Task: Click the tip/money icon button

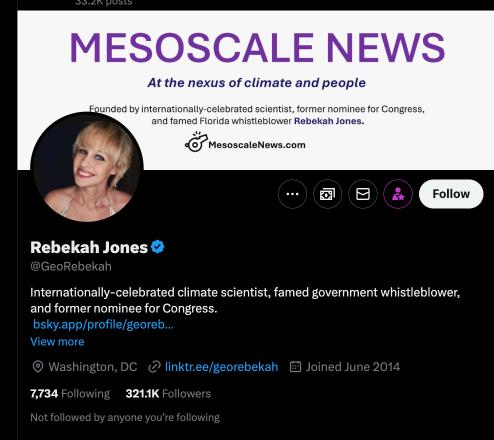Action: point(327,194)
